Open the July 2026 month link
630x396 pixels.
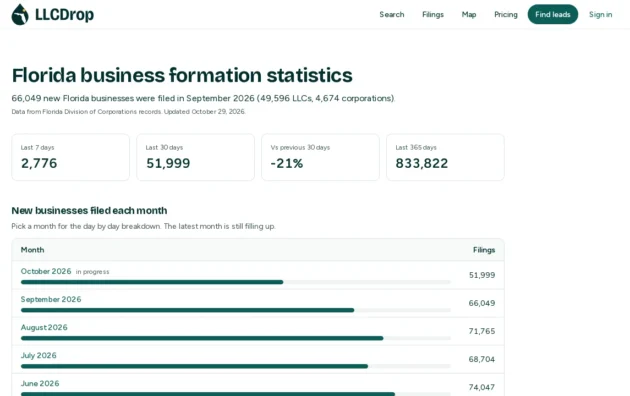point(39,355)
